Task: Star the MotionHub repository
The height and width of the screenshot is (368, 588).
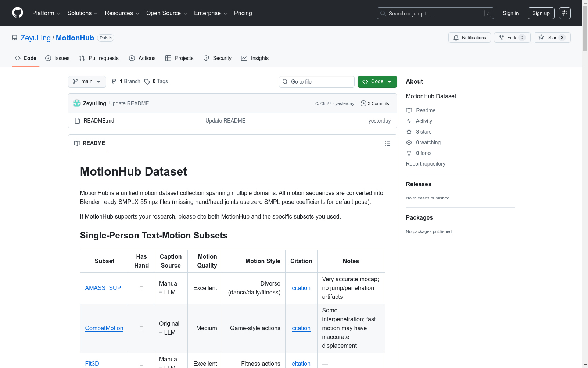Action: (552, 38)
